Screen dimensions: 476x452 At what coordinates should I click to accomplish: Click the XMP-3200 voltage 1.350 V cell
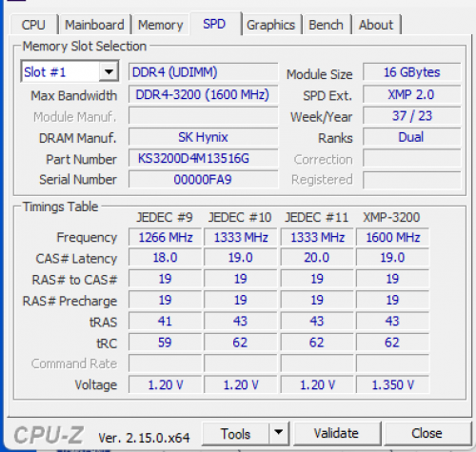click(x=393, y=384)
